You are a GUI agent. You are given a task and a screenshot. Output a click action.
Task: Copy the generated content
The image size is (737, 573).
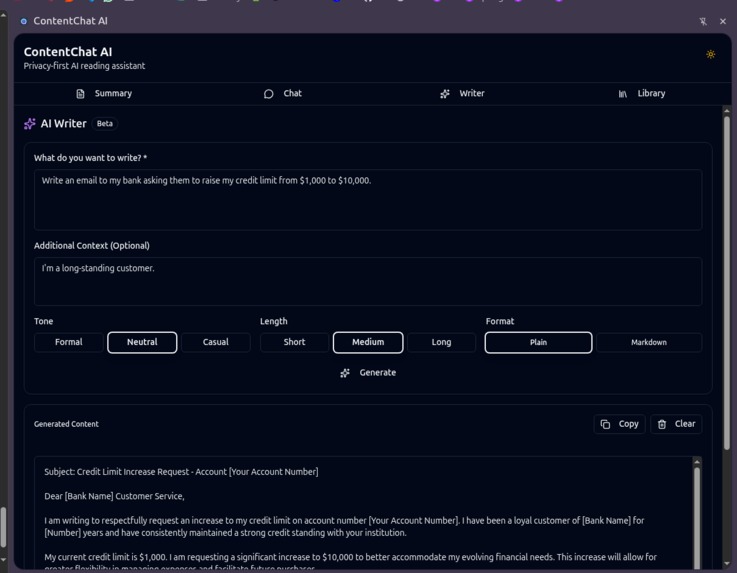pyautogui.click(x=619, y=424)
